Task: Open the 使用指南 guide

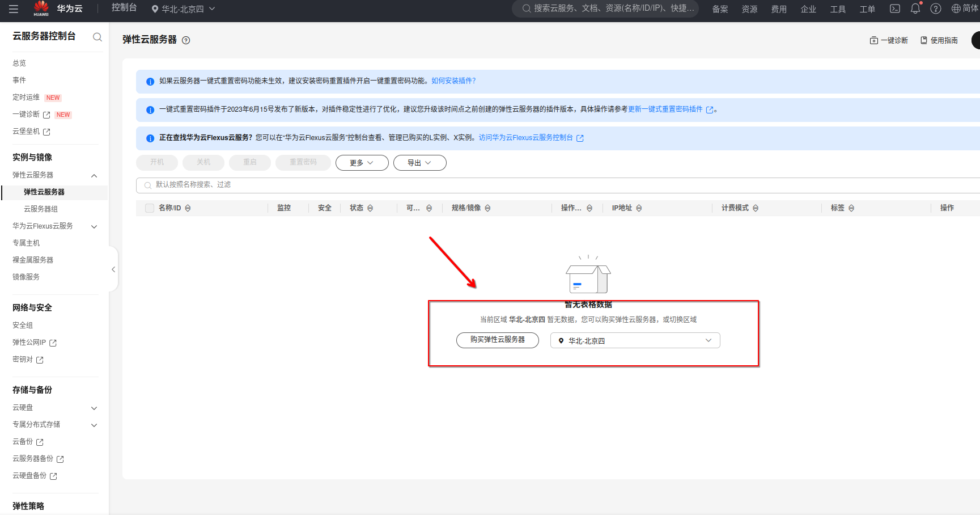Action: [x=939, y=40]
